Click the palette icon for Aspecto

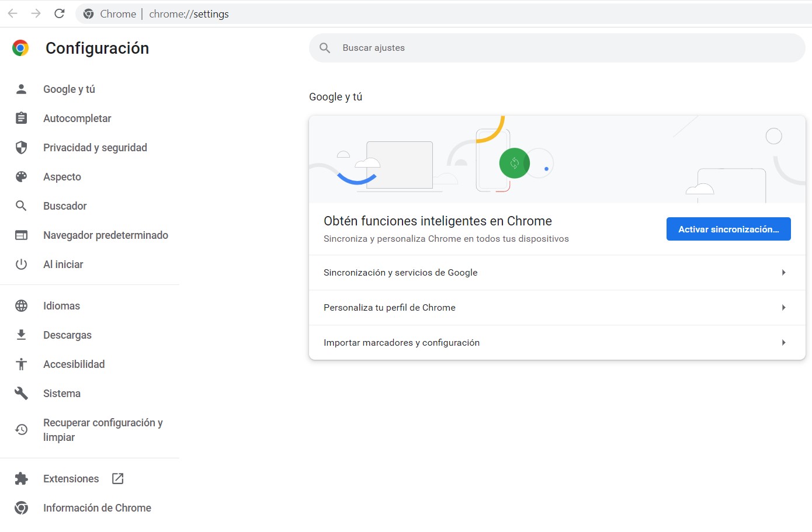(22, 176)
